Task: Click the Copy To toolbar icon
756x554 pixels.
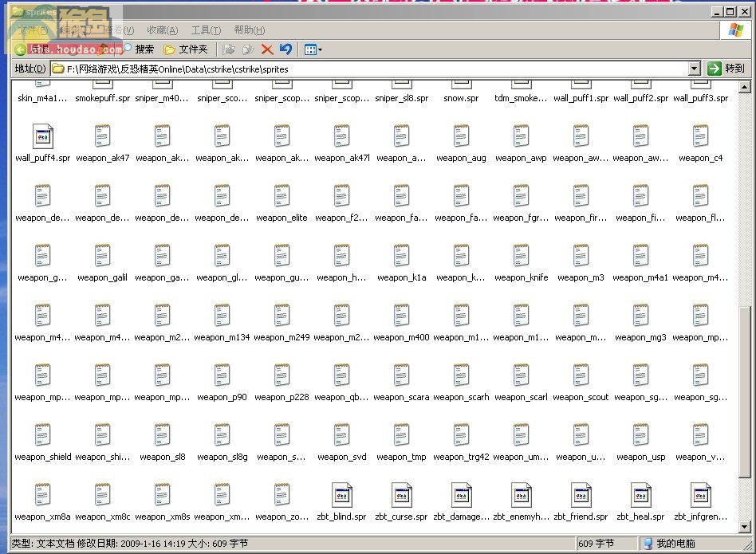Action: click(248, 49)
